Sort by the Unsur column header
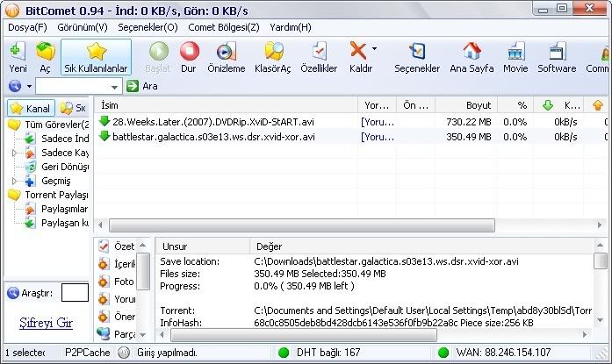This screenshot has width=612, height=364. (203, 246)
